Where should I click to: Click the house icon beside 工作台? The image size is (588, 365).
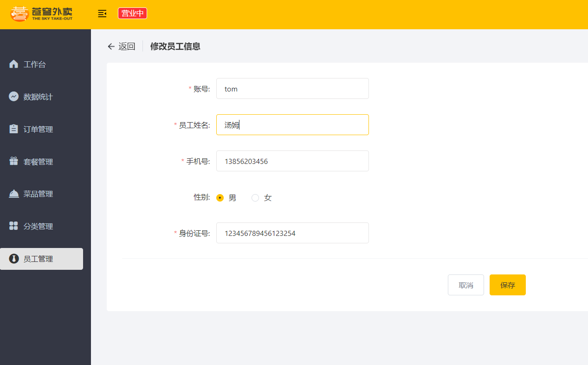pyautogui.click(x=13, y=64)
